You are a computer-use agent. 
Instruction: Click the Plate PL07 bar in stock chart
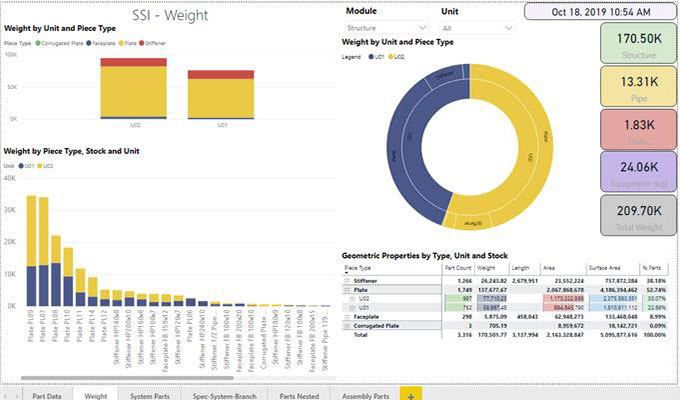coord(43,252)
